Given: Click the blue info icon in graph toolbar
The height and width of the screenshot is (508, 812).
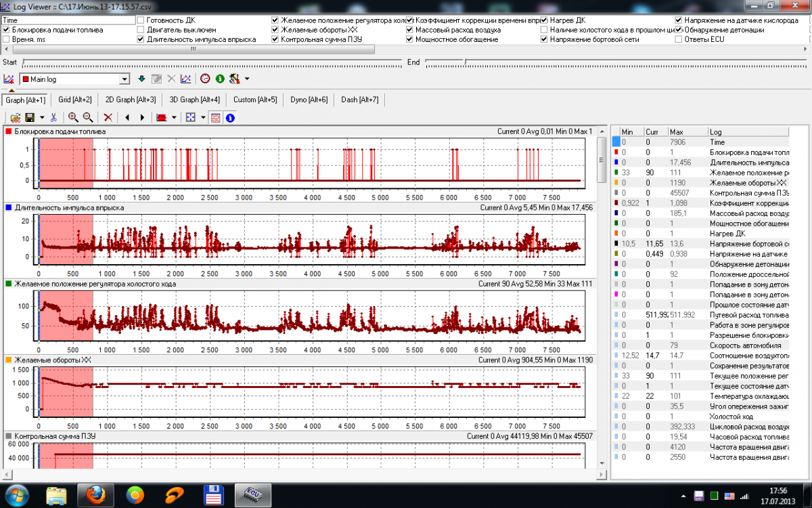Looking at the screenshot, I should pyautogui.click(x=230, y=117).
